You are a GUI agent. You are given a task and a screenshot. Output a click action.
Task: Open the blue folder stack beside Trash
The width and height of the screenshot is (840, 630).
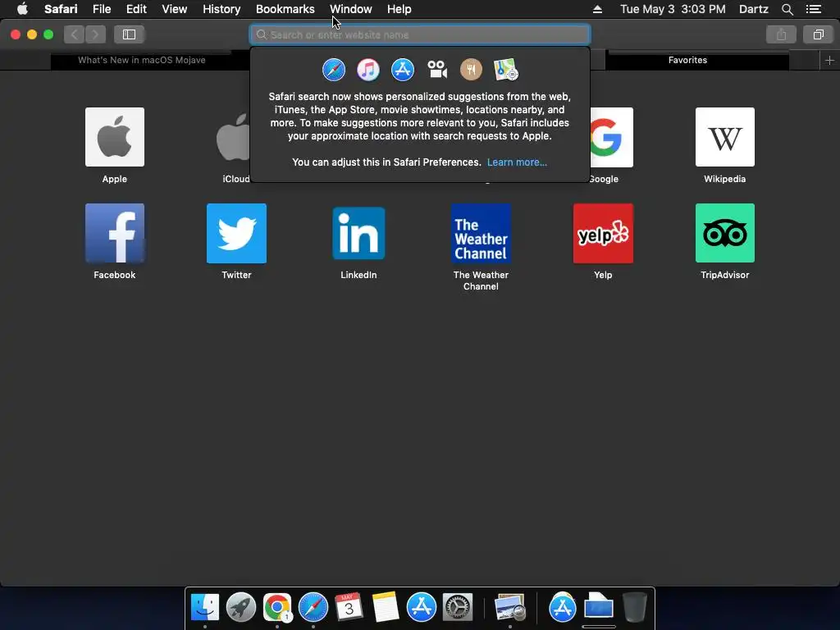click(x=598, y=608)
